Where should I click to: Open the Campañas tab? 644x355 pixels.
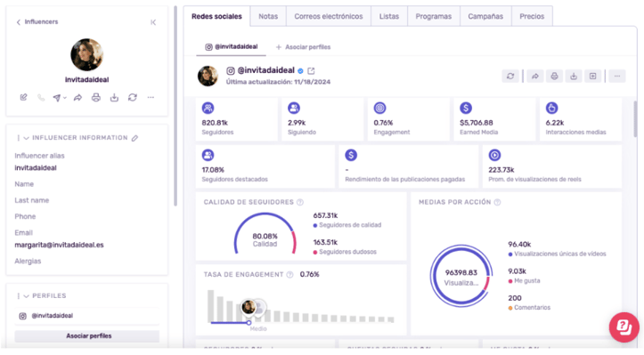[x=485, y=16]
